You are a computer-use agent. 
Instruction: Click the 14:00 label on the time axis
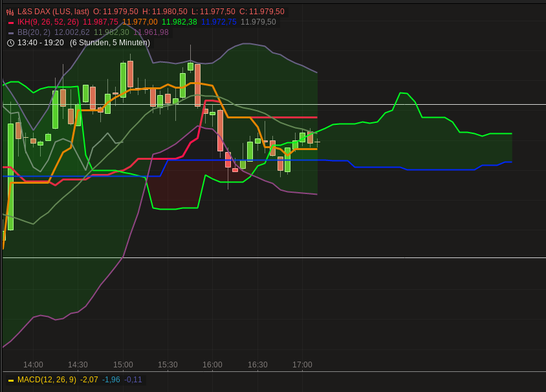(x=34, y=365)
